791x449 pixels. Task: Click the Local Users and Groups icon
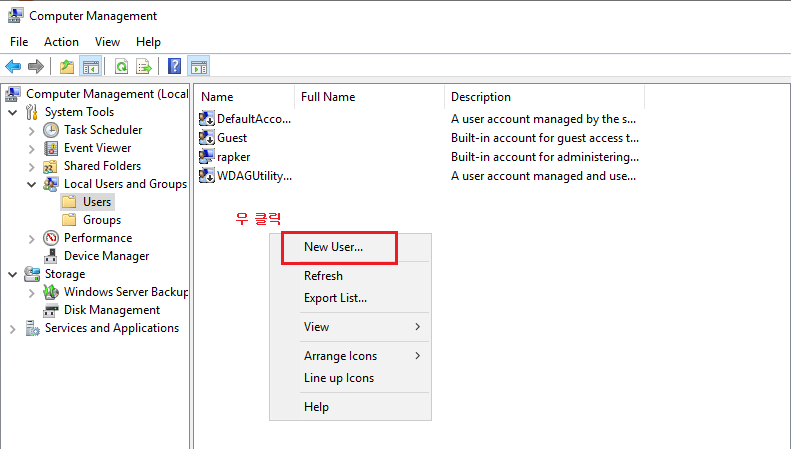[50, 184]
